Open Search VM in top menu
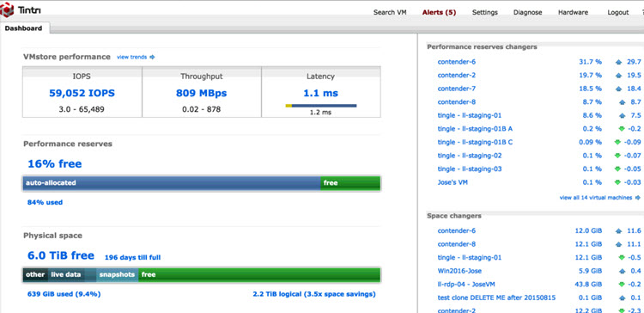The height and width of the screenshot is (313, 644). point(390,12)
